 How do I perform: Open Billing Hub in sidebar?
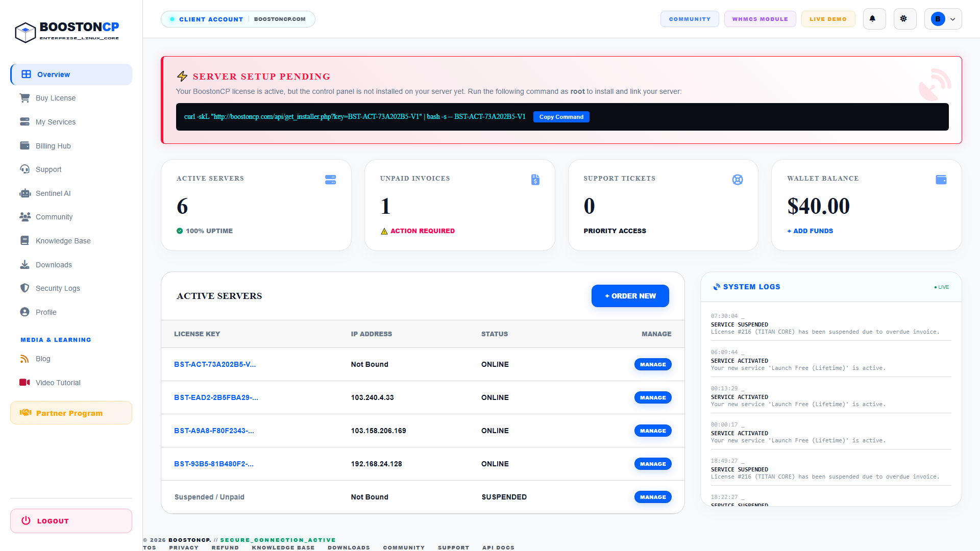(x=71, y=146)
